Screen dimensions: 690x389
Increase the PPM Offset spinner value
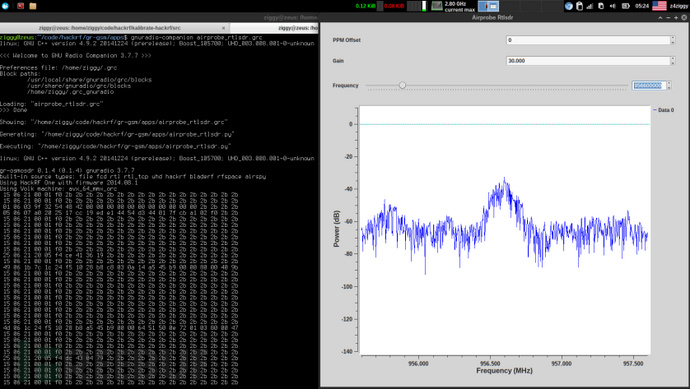(x=672, y=38)
